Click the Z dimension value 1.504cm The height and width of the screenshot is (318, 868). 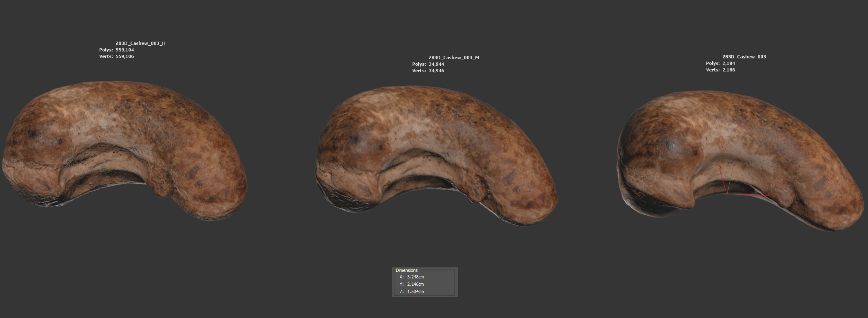(x=415, y=291)
